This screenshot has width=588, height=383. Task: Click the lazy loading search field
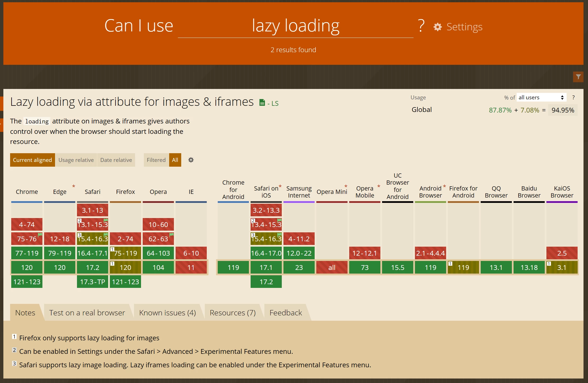pos(296,26)
